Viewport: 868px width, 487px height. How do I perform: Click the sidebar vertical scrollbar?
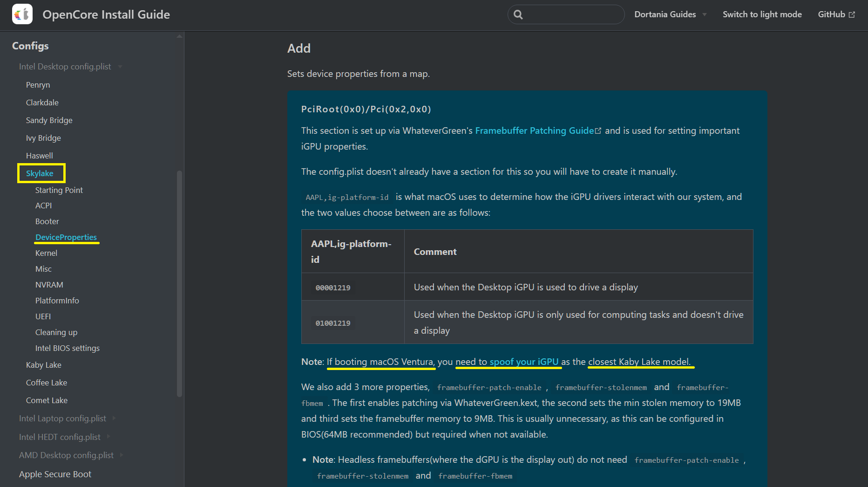[x=179, y=284]
